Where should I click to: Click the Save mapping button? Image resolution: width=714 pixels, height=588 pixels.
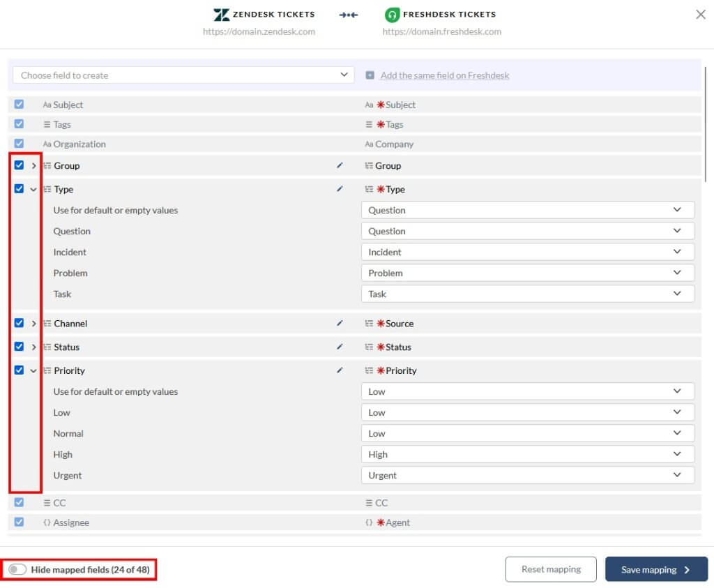click(655, 570)
